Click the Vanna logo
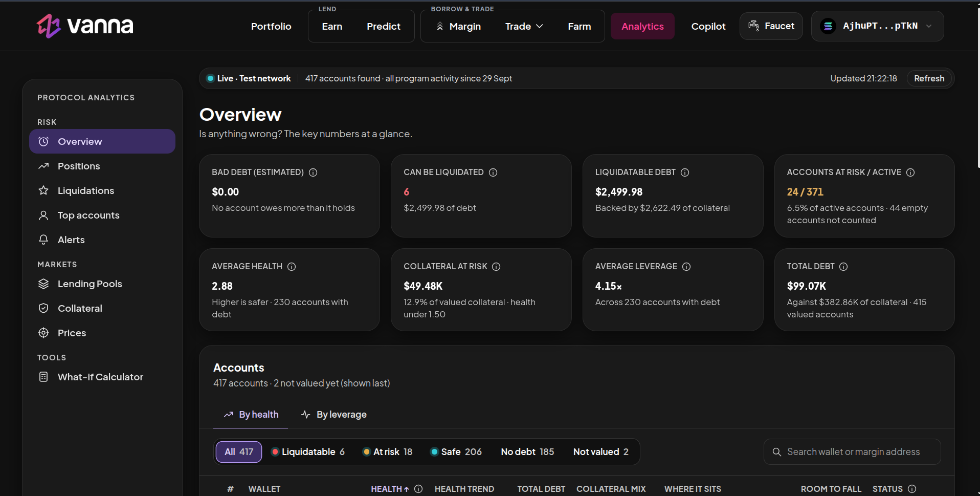The width and height of the screenshot is (980, 496). [x=85, y=26]
